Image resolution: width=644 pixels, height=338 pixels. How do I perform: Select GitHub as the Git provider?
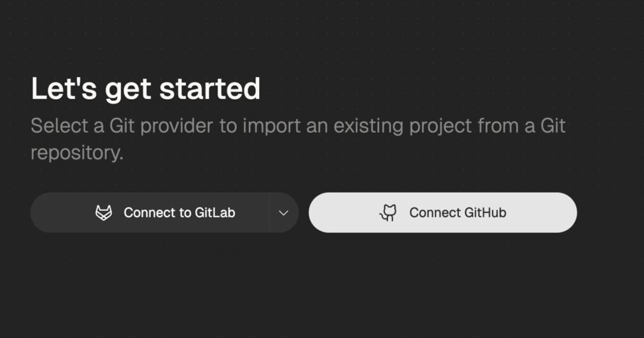point(442,212)
